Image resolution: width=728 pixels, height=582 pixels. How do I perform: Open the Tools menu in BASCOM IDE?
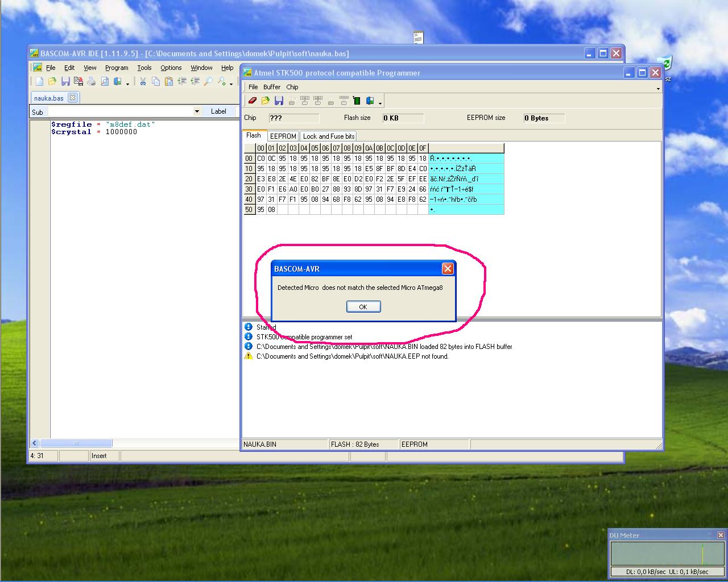coord(144,68)
